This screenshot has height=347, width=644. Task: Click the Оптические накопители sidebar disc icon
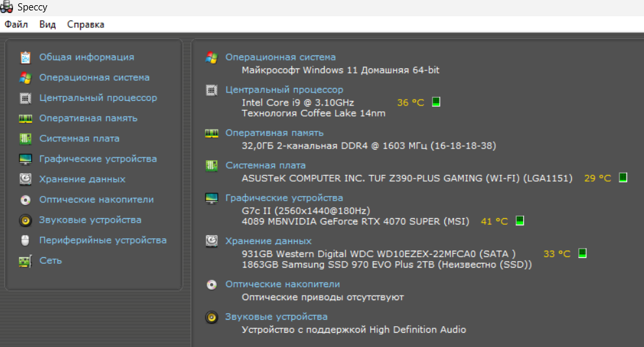click(x=25, y=200)
